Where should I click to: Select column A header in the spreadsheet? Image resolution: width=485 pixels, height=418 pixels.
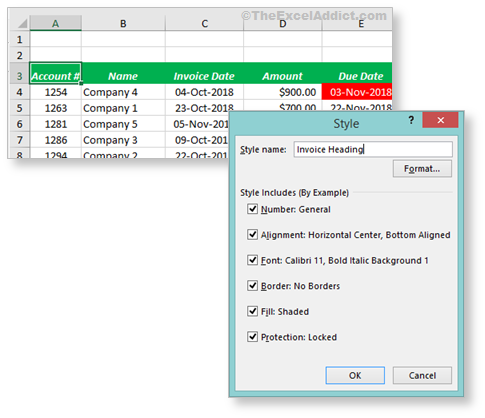pyautogui.click(x=55, y=23)
